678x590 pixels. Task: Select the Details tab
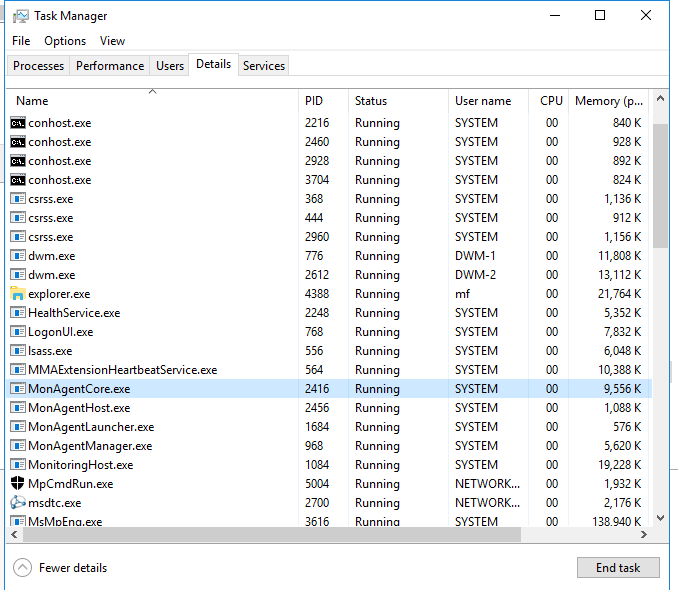tap(214, 64)
